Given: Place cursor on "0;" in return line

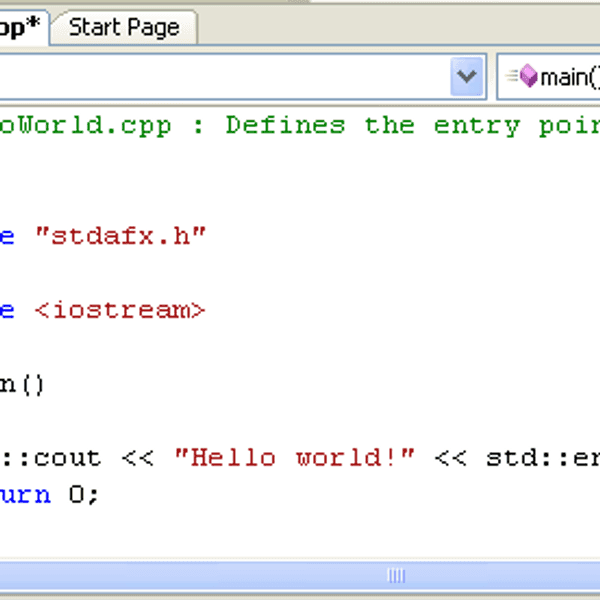Looking at the screenshot, I should 84,494.
